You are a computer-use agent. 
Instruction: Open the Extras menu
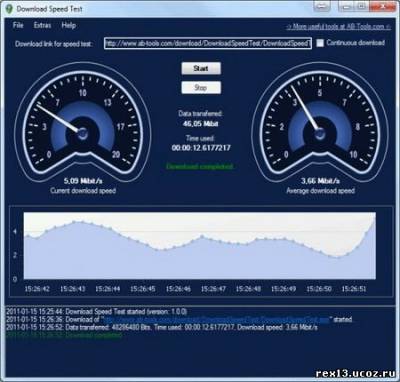(x=42, y=25)
